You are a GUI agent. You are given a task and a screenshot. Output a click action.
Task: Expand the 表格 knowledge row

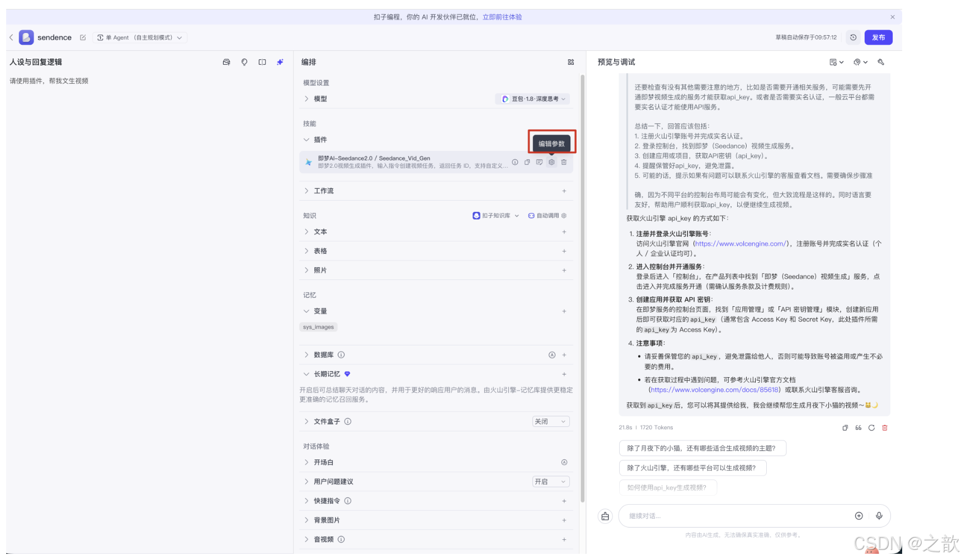[306, 251]
